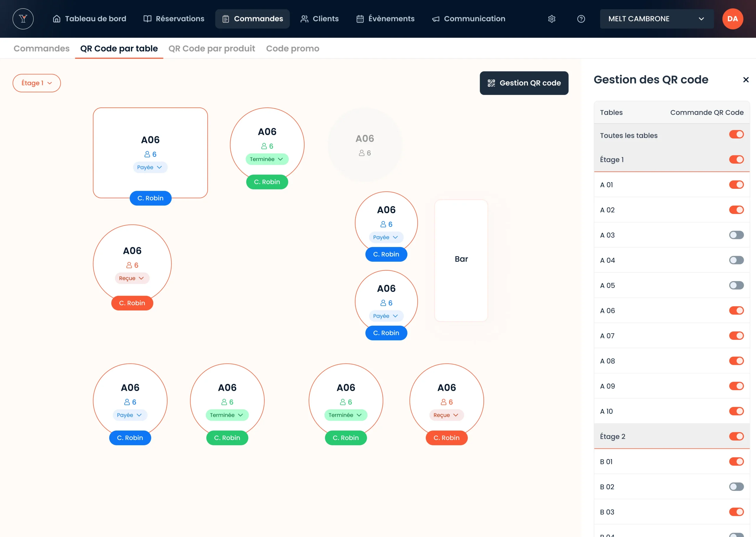
Task: Close the Gestion des QR code panel
Action: pyautogui.click(x=746, y=80)
